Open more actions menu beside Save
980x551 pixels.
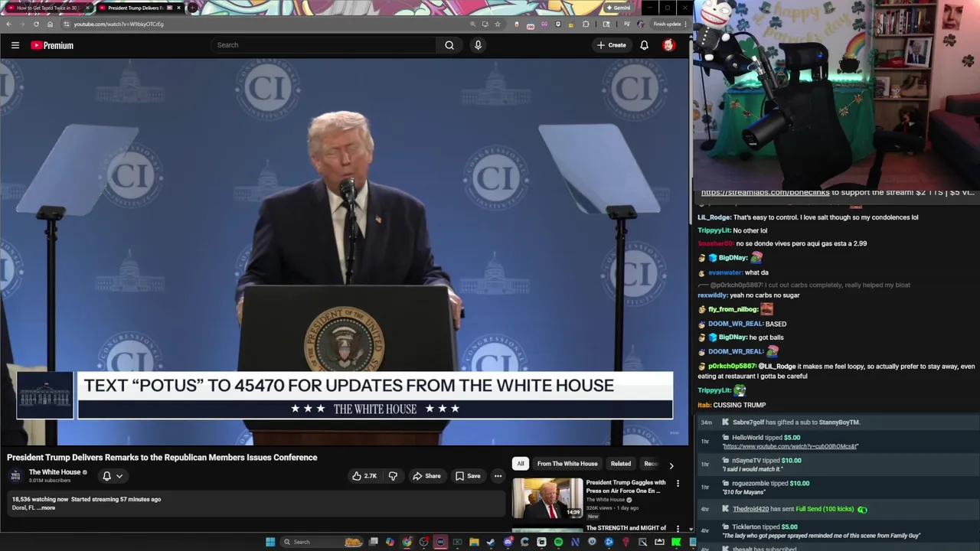498,476
